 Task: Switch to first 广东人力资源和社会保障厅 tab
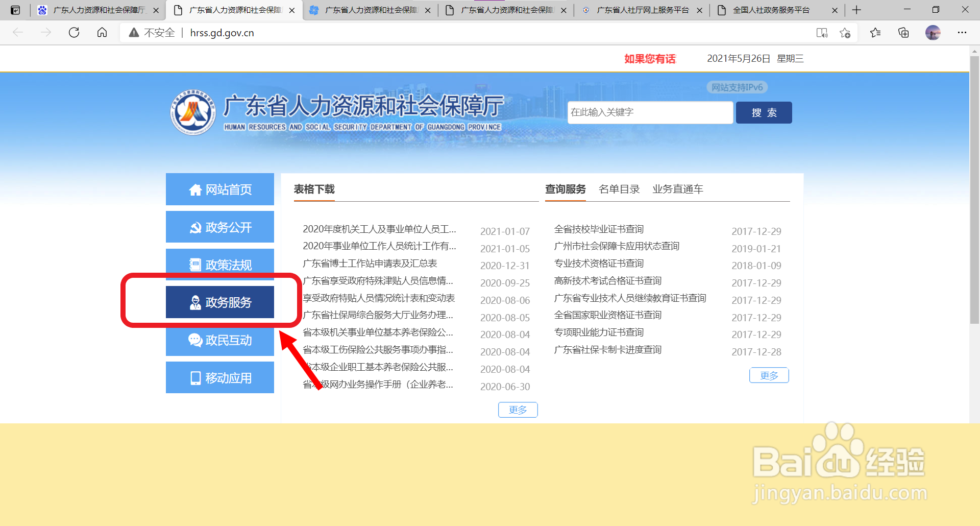(x=99, y=10)
